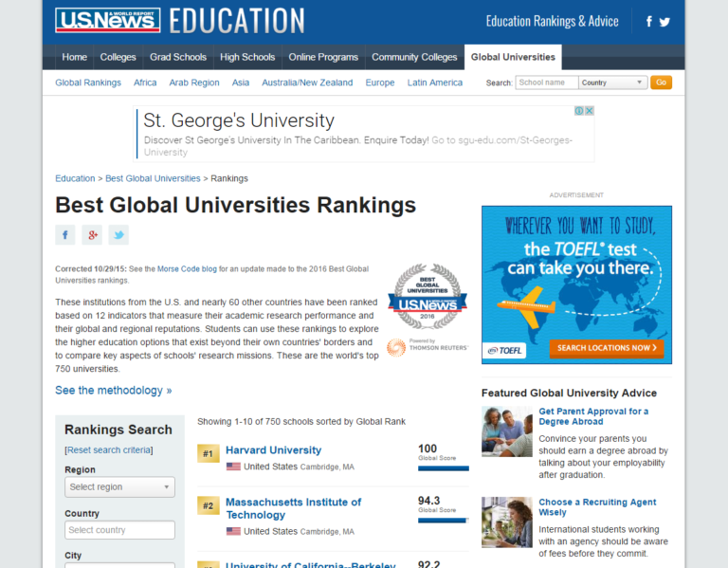Expand the Select region dropdown
728x568 pixels.
pyautogui.click(x=119, y=487)
